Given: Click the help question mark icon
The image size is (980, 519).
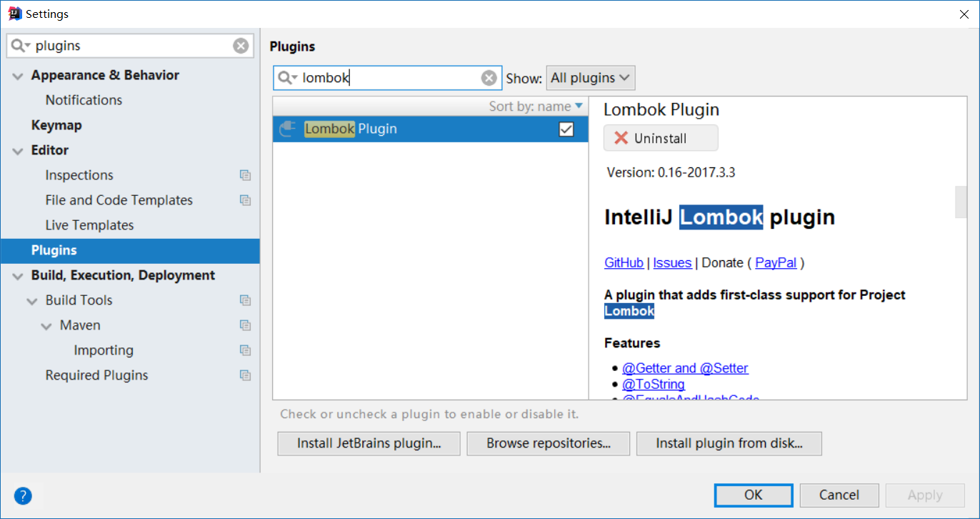Looking at the screenshot, I should pyautogui.click(x=23, y=495).
